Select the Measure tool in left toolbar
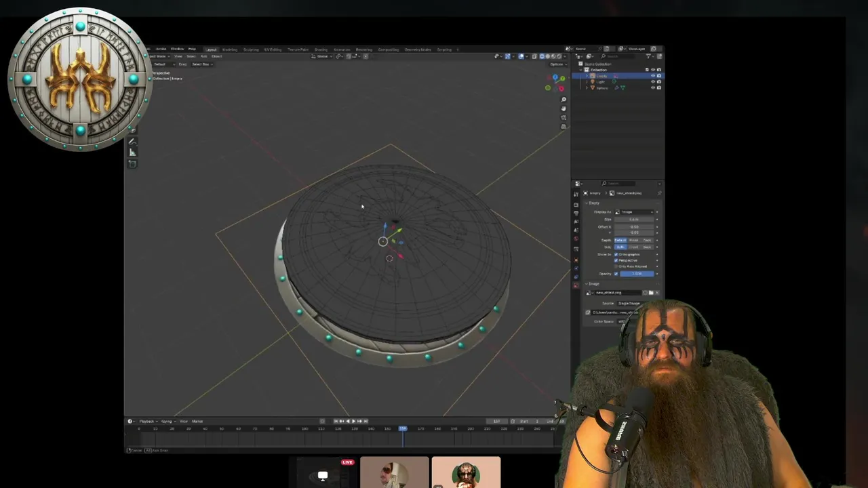Screen dimensions: 868x488 pos(132,152)
